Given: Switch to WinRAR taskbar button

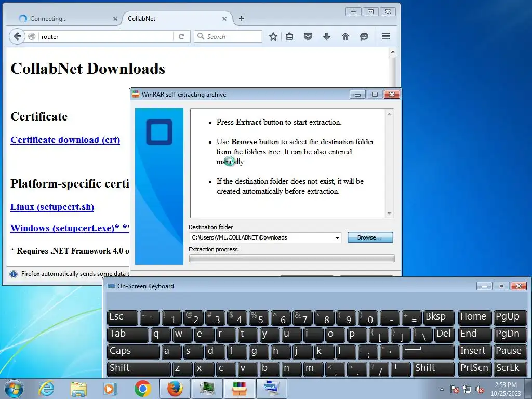Looking at the screenshot, I should (239, 389).
